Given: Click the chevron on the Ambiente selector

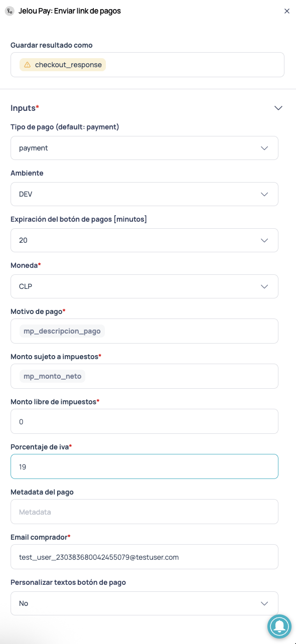Looking at the screenshot, I should click(264, 194).
